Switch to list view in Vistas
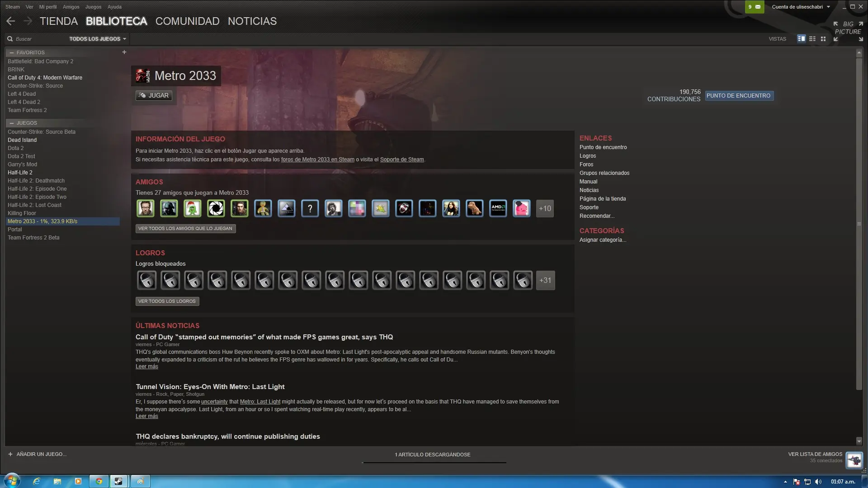This screenshot has height=488, width=868. [812, 39]
